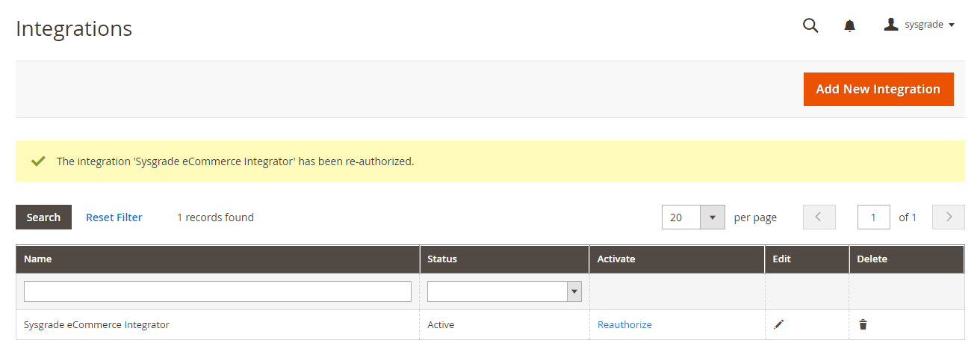
Task: Click the Reauthorize link
Action: [624, 324]
